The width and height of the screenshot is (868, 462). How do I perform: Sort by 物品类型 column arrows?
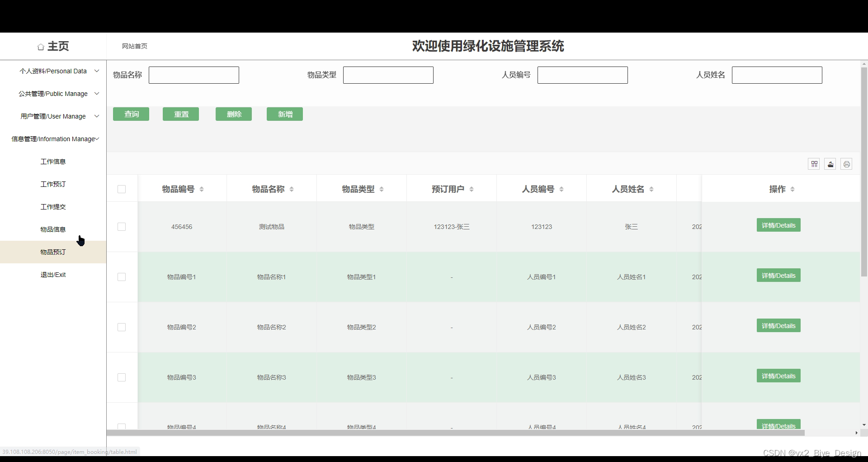pyautogui.click(x=382, y=189)
